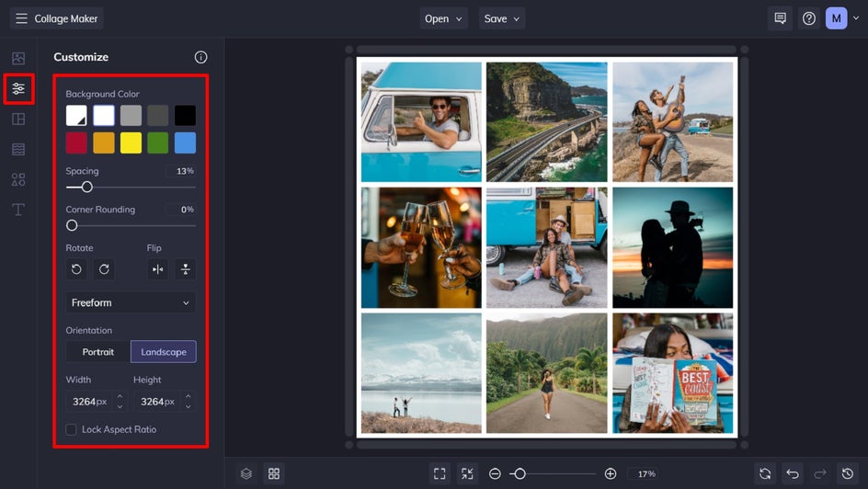Increase Width with the up stepper

pos(120,396)
